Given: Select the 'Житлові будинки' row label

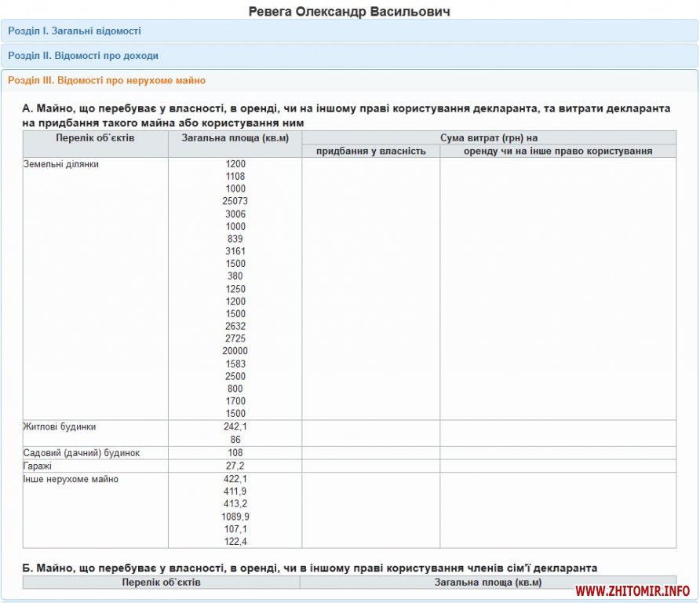Looking at the screenshot, I should (60, 427).
